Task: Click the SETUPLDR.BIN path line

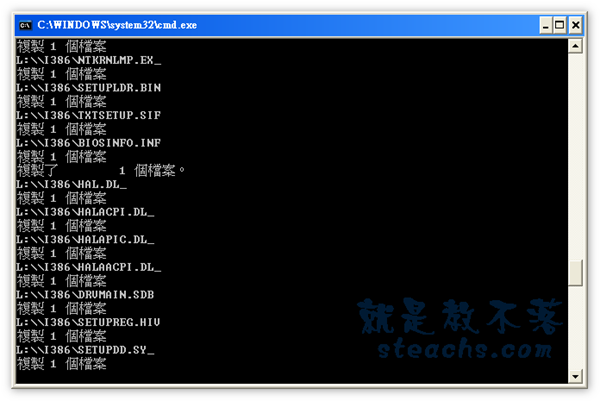Action: coord(88,88)
